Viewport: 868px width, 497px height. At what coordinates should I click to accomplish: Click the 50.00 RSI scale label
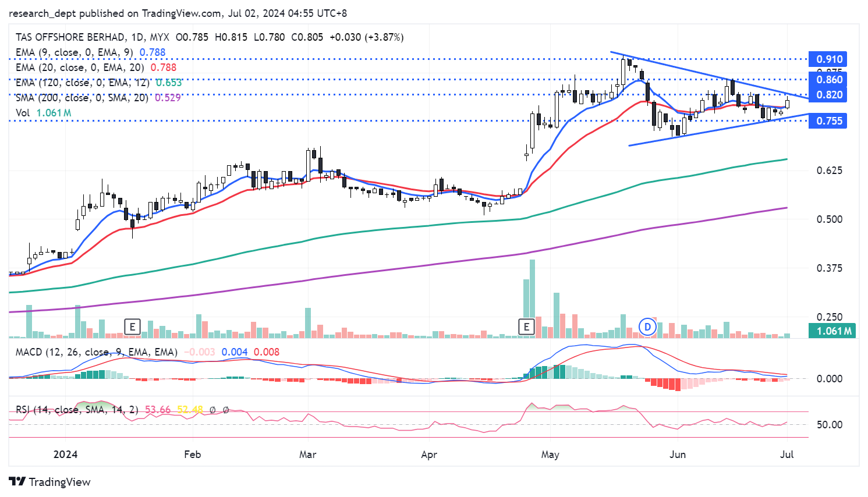pos(829,425)
